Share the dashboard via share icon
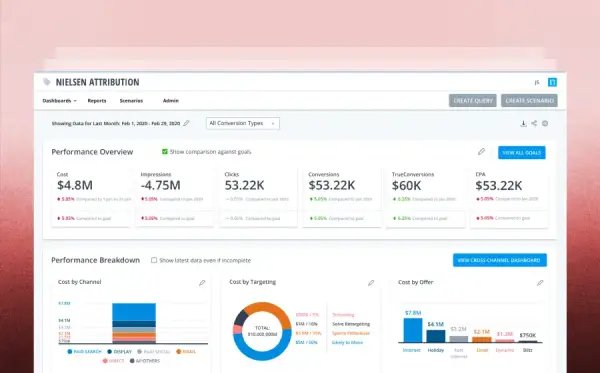The image size is (600, 373). click(x=534, y=123)
